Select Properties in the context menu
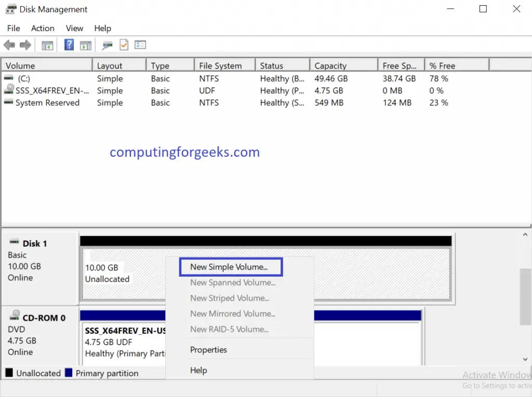This screenshot has height=397, width=532. tap(208, 350)
